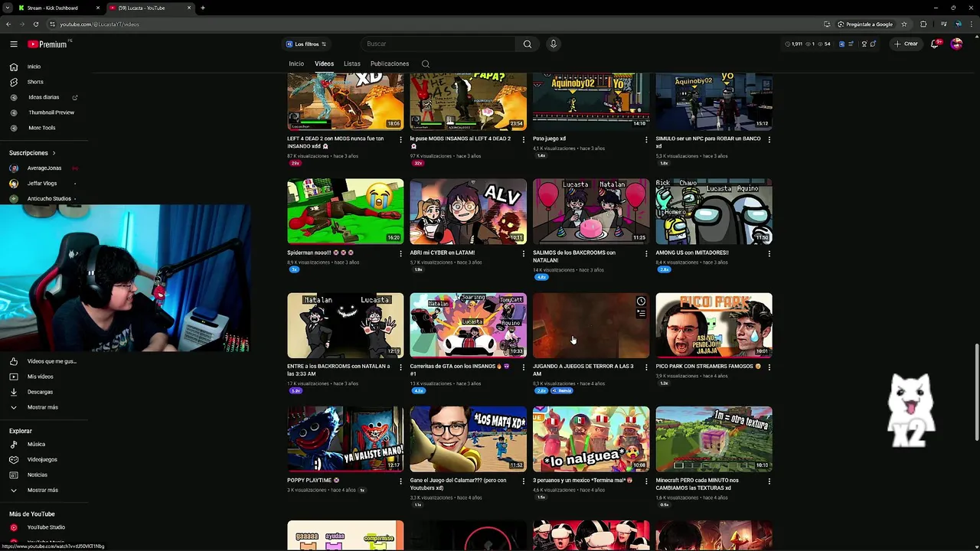Open YouTube Studio link

pyautogui.click(x=46, y=527)
